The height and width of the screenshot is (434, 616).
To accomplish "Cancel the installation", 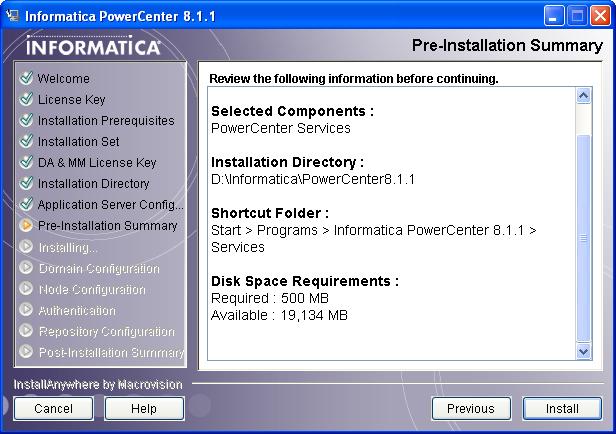I will pyautogui.click(x=53, y=408).
